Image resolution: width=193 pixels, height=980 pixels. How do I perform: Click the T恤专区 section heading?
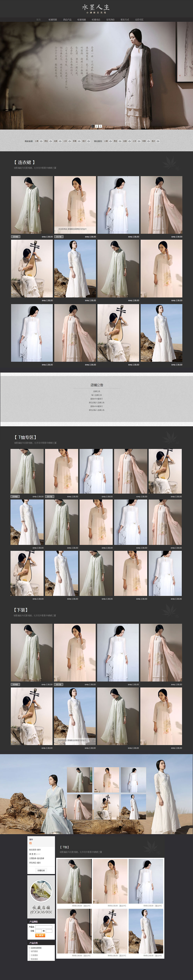pos(26,437)
